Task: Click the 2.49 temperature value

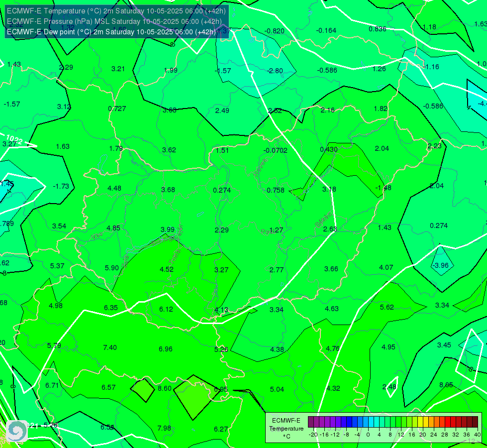Action: (222, 111)
